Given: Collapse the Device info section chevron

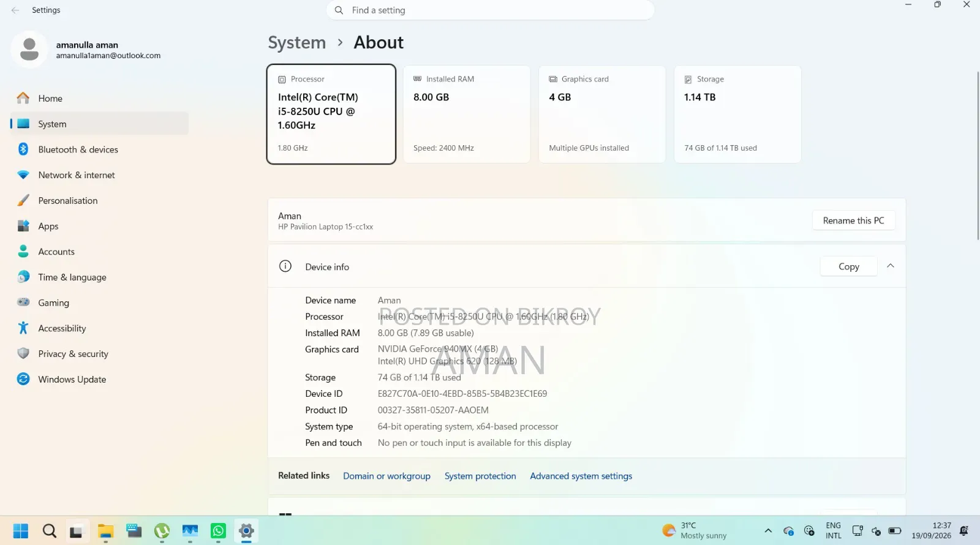Looking at the screenshot, I should pyautogui.click(x=891, y=266).
